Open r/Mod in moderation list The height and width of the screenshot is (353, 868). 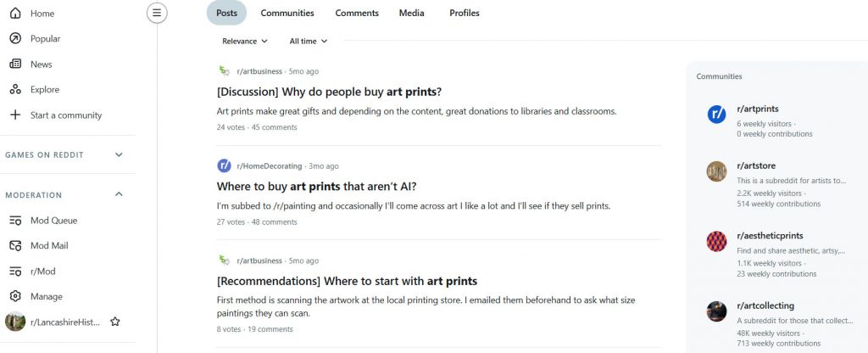[42, 272]
